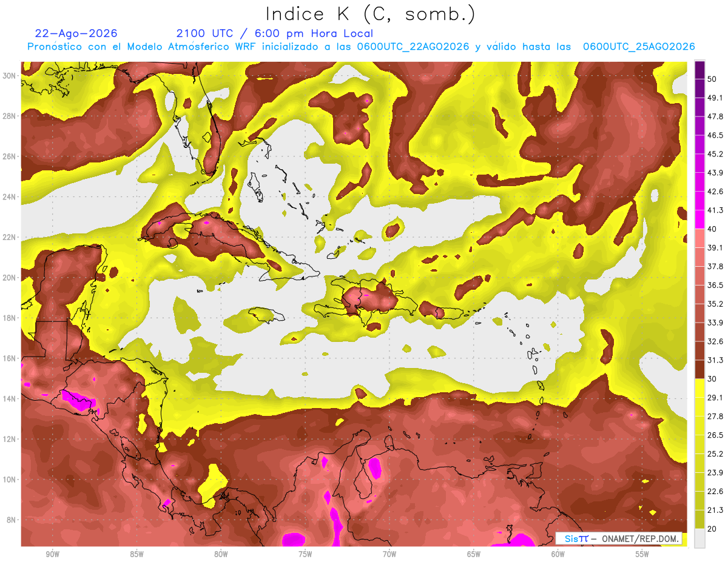
Task: Click the colorbar value 30
Action: click(712, 379)
